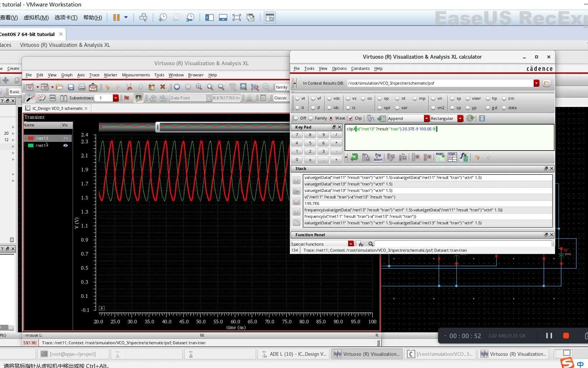588x368 pixels.
Task: Open the Subwindows count dropdown
Action: point(115,98)
